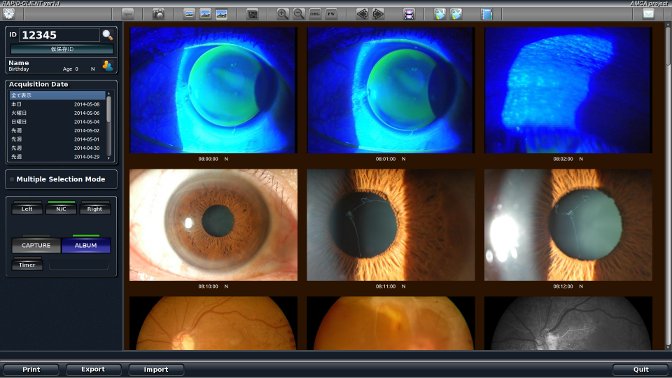This screenshot has width=672, height=378.
Task: Open the brown iris eye thumbnail
Action: click(213, 225)
